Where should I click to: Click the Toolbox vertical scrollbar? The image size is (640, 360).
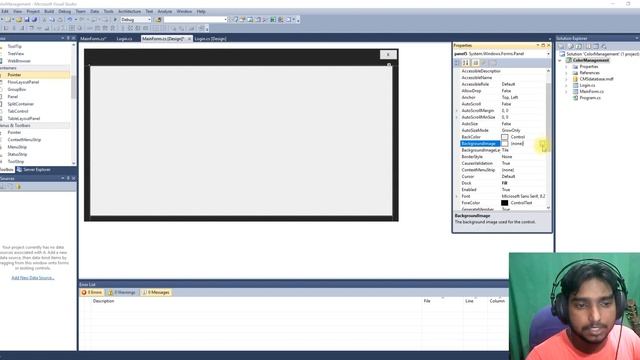click(x=73, y=104)
